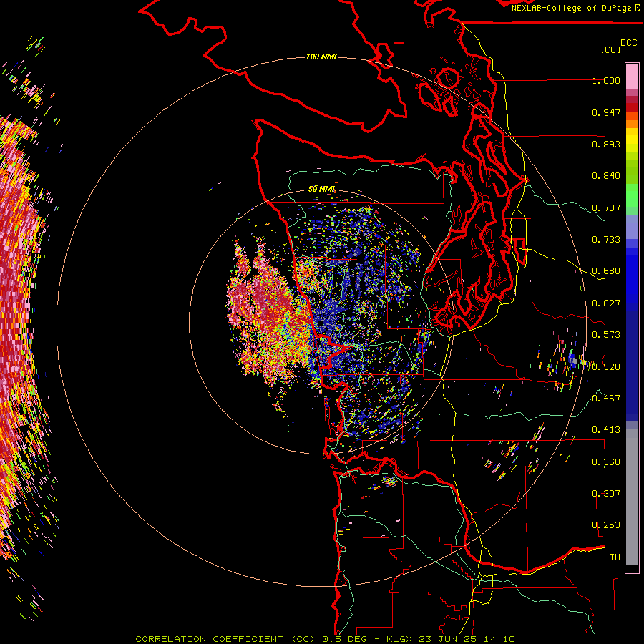Image resolution: width=644 pixels, height=644 pixels.
Task: Pick the bright green color bar segment
Action: point(632,195)
